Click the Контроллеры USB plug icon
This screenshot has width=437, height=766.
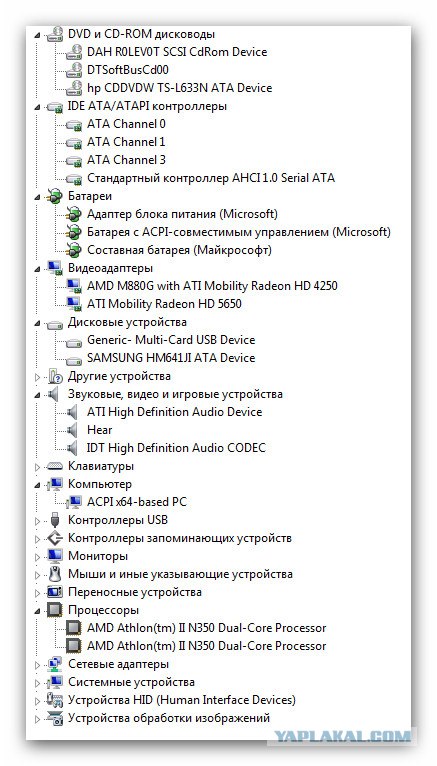point(55,520)
